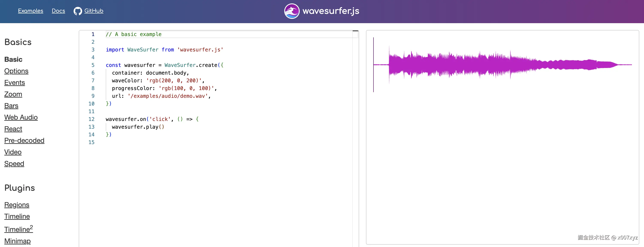644x247 pixels.
Task: Open the GitHub text link
Action: [94, 11]
